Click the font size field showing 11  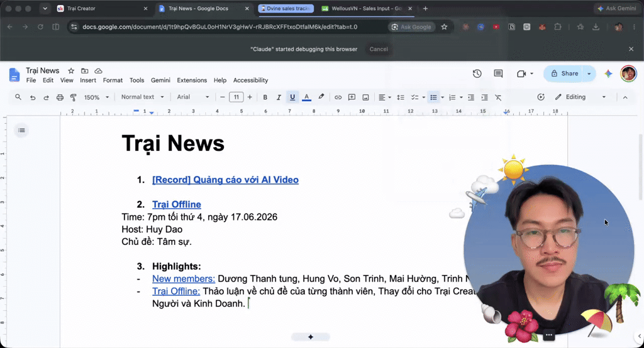[236, 97]
